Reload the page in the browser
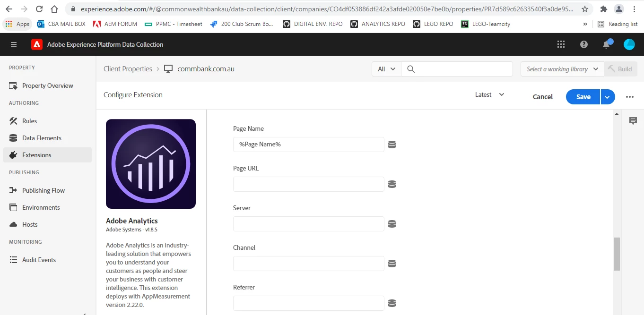The height and width of the screenshot is (315, 644). click(39, 9)
